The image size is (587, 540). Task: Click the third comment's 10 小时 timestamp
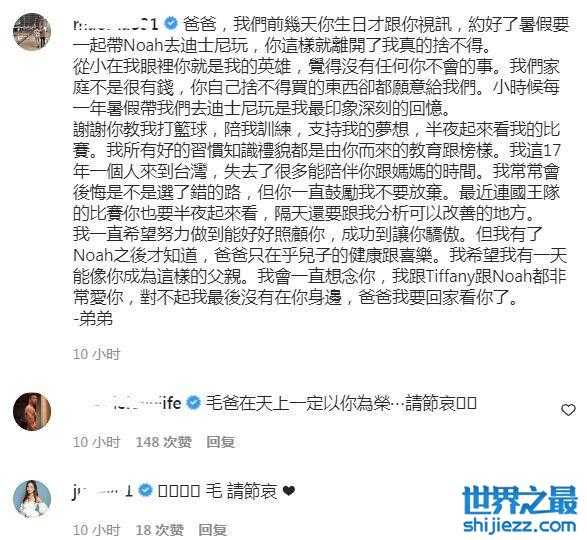click(x=97, y=530)
